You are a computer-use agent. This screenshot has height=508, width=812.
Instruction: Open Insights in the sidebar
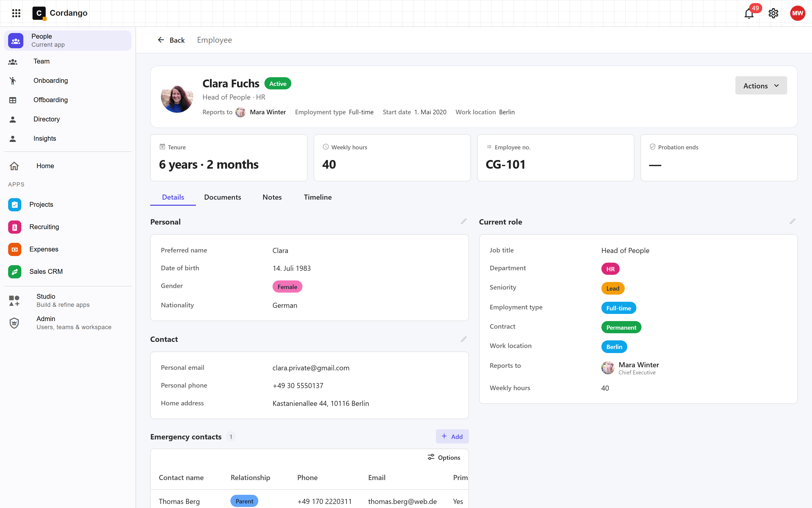[x=67, y=139]
